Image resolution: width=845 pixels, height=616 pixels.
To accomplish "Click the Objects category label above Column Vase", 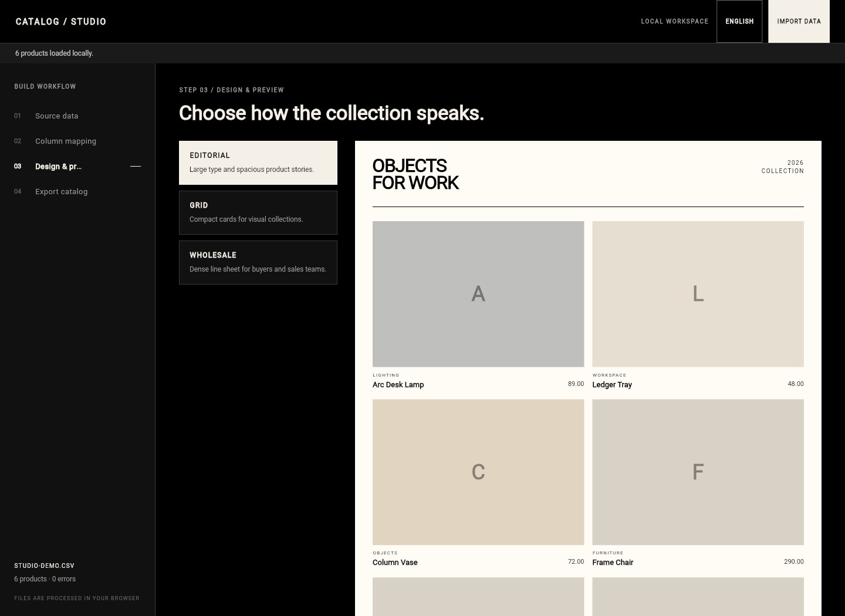I will tap(386, 553).
